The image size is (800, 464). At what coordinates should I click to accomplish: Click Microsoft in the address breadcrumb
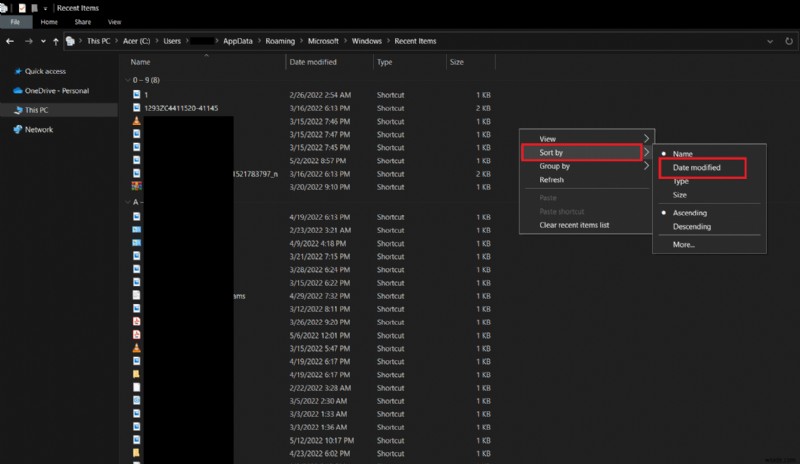pos(323,41)
